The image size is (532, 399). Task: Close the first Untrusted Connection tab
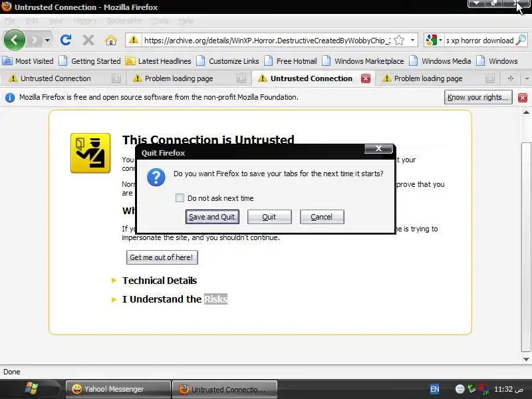pyautogui.click(x=116, y=78)
